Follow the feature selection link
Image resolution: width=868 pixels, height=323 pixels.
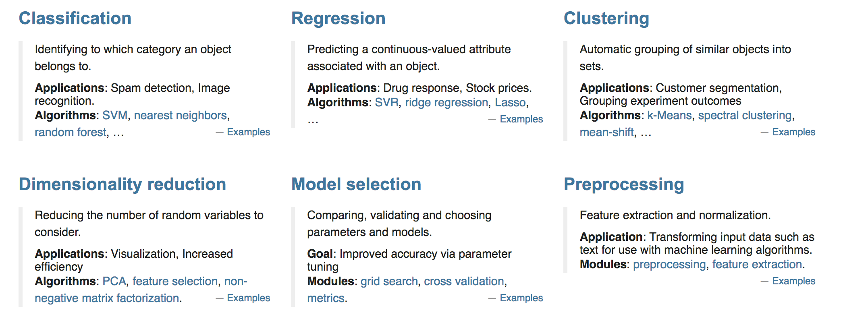point(175,282)
